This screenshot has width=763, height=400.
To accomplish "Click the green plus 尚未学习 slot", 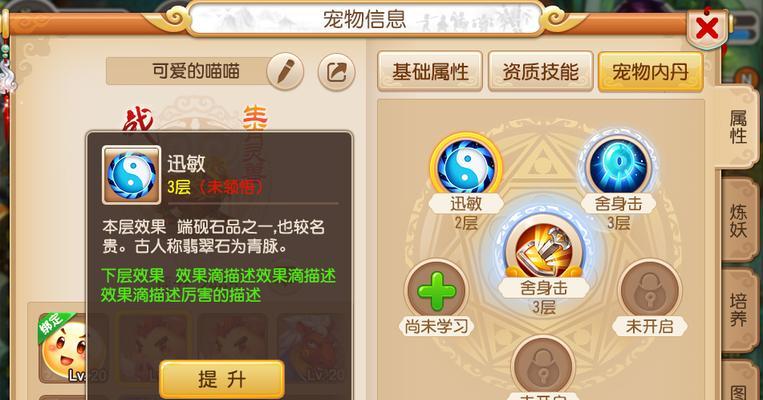I will tap(436, 291).
